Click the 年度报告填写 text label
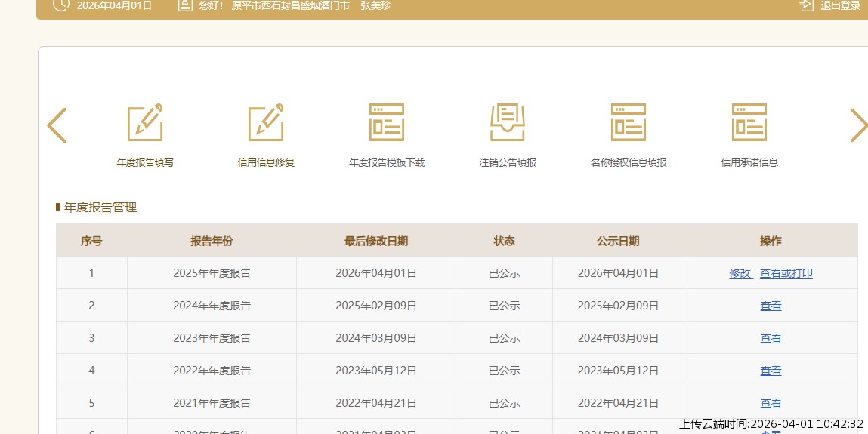868x434 pixels. pyautogui.click(x=145, y=162)
